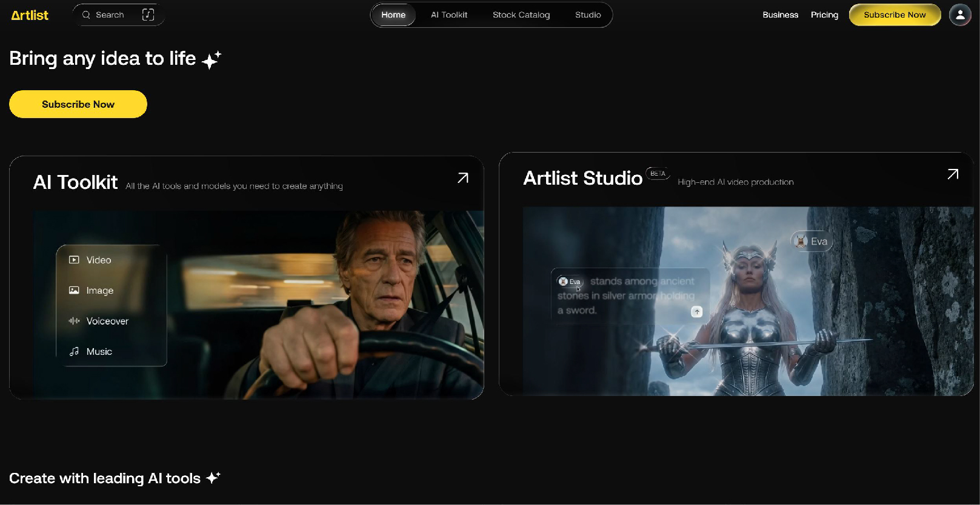Select Voiceover in the AI Toolkit list

click(x=107, y=321)
